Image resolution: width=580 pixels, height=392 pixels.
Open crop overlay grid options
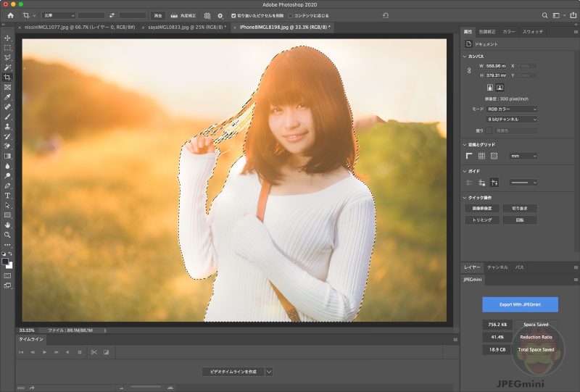coord(207,15)
